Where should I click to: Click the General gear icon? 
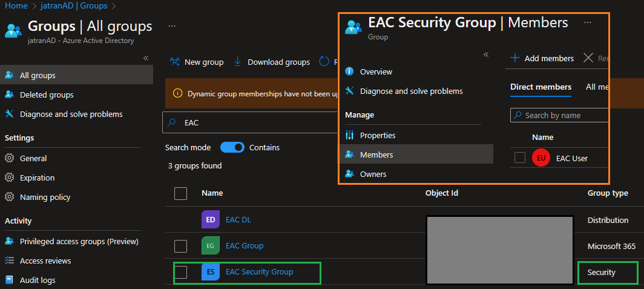click(x=10, y=158)
